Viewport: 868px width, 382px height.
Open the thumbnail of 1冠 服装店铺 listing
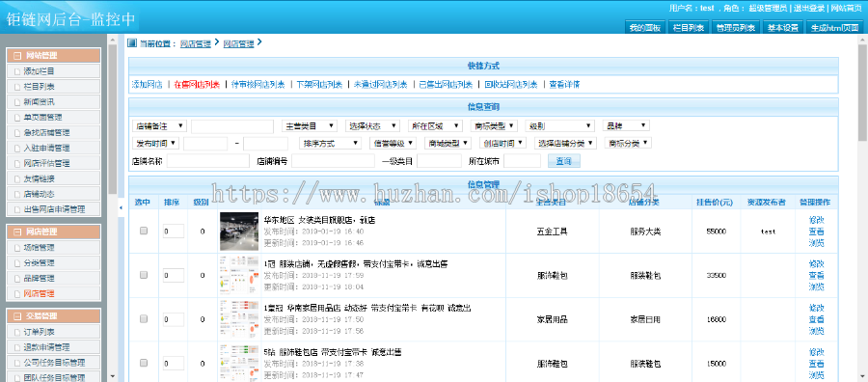[239, 275]
